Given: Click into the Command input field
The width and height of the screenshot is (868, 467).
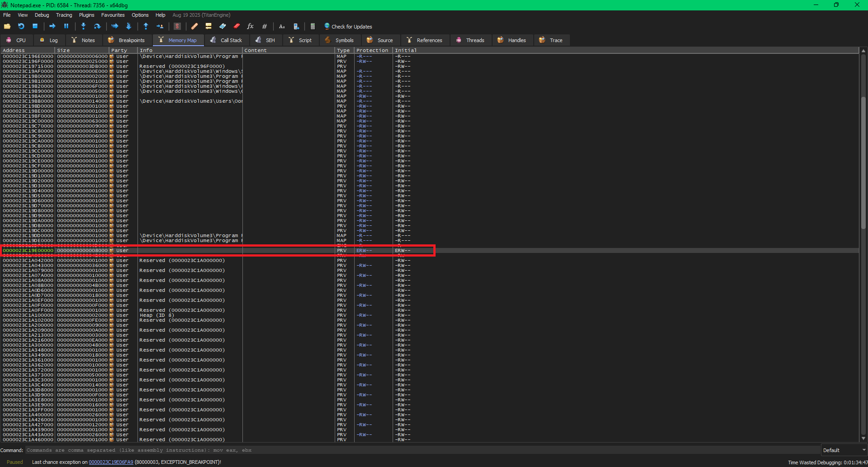Looking at the screenshot, I should click(x=407, y=450).
